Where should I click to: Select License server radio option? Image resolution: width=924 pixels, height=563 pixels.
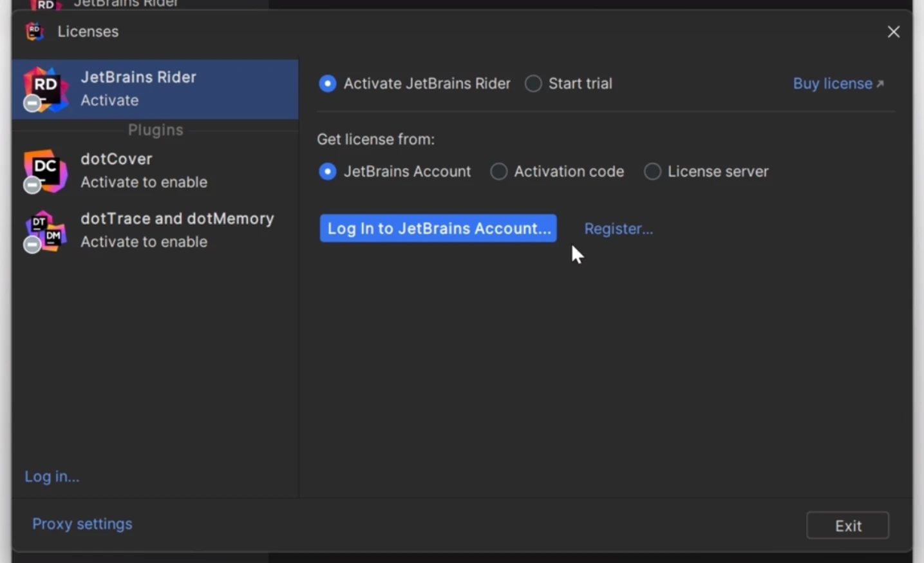[x=652, y=171]
